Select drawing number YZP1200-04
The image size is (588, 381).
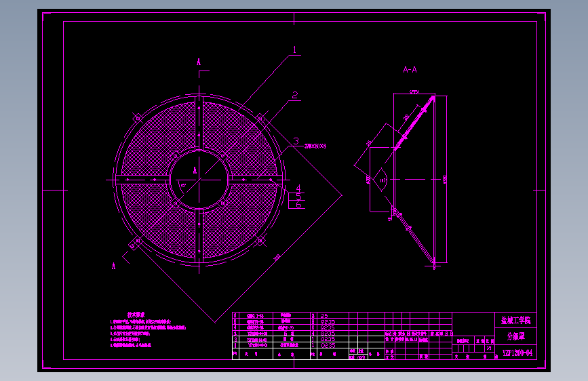[x=517, y=353]
